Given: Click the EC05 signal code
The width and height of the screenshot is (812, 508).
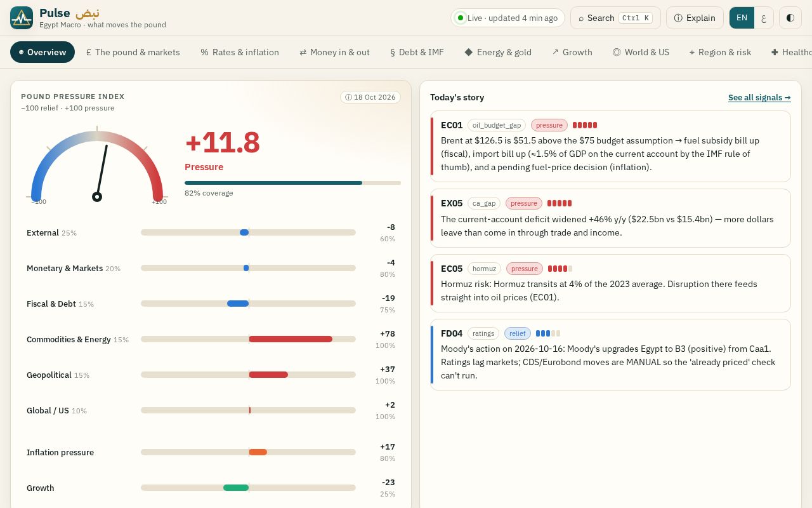Looking at the screenshot, I should click(x=452, y=269).
